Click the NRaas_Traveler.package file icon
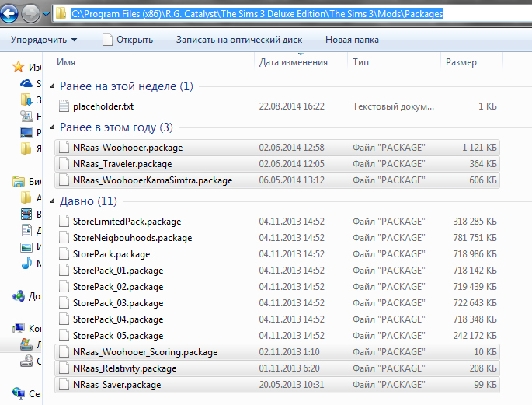This screenshot has width=532, height=405. click(64, 164)
